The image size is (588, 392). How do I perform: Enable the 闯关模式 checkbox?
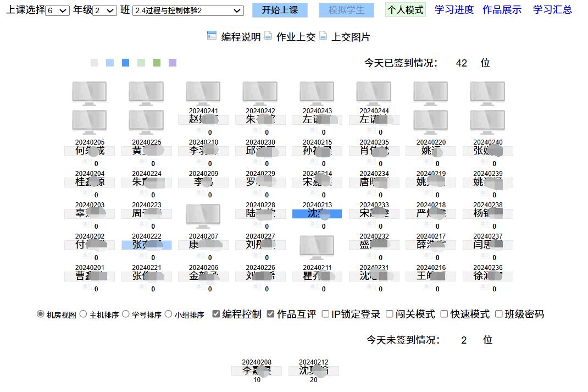click(390, 314)
